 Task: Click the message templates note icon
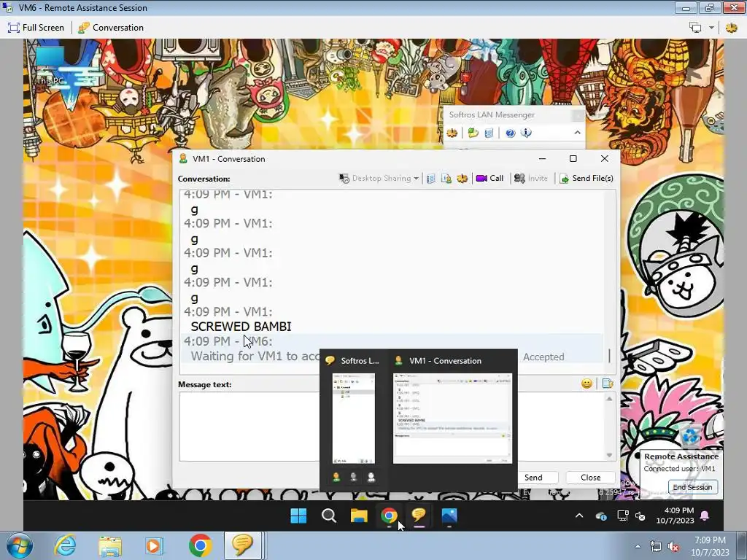pyautogui.click(x=608, y=384)
